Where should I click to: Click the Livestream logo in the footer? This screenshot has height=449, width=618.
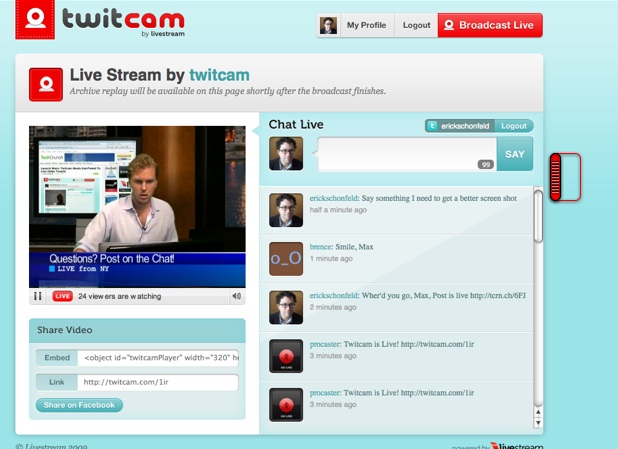coord(517,446)
